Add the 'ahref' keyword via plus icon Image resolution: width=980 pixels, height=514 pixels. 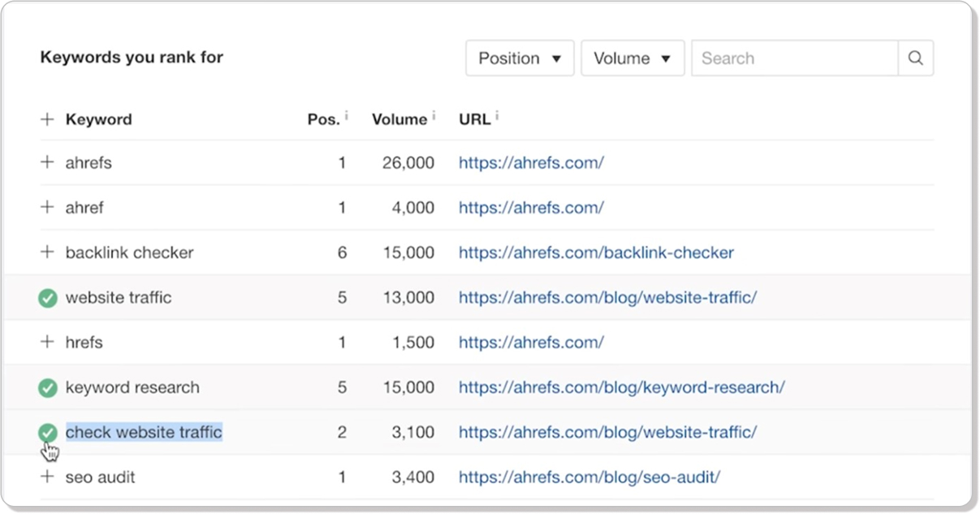point(47,207)
